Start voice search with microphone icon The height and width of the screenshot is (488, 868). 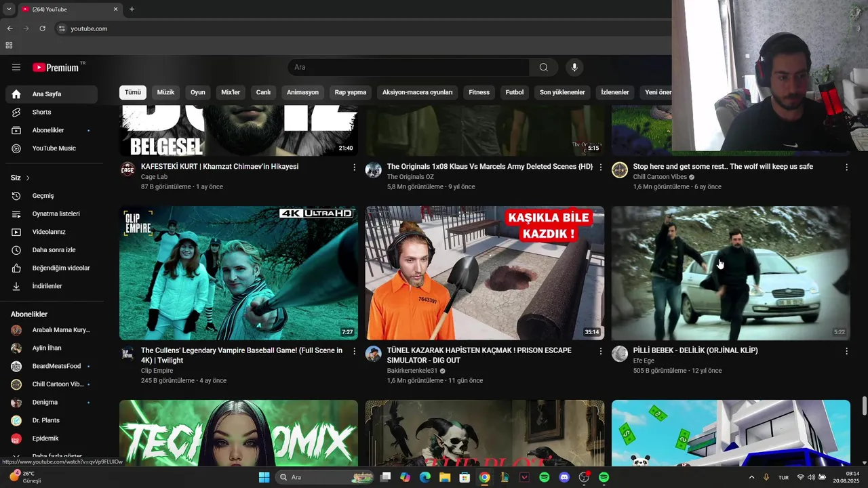(x=574, y=67)
